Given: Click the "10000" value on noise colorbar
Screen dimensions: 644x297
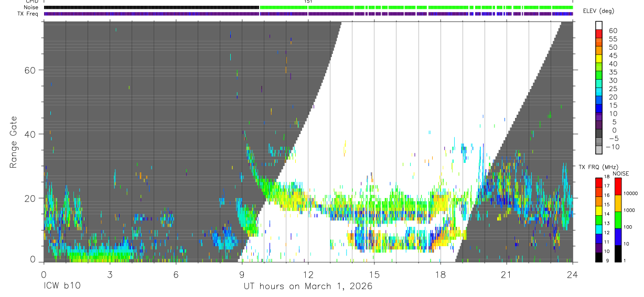Looking at the screenshot, I should [631, 193].
